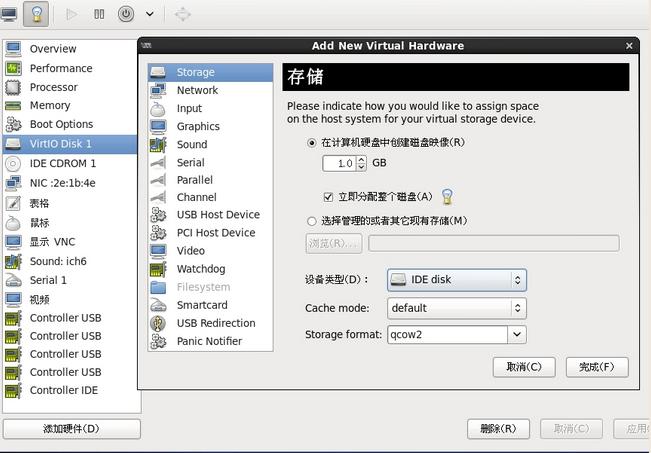Image resolution: width=651 pixels, height=453 pixels.
Task: Expand the Cache mode dropdown
Action: pyautogui.click(x=456, y=308)
